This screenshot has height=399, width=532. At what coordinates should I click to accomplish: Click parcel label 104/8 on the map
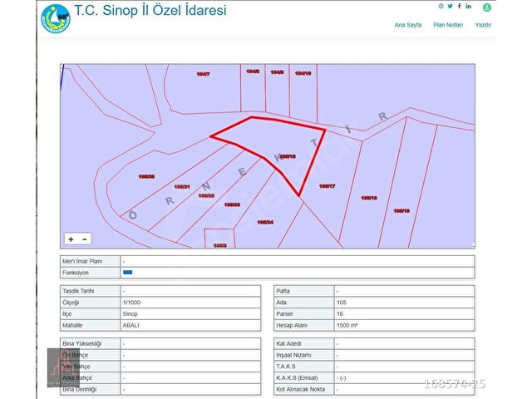click(x=253, y=71)
